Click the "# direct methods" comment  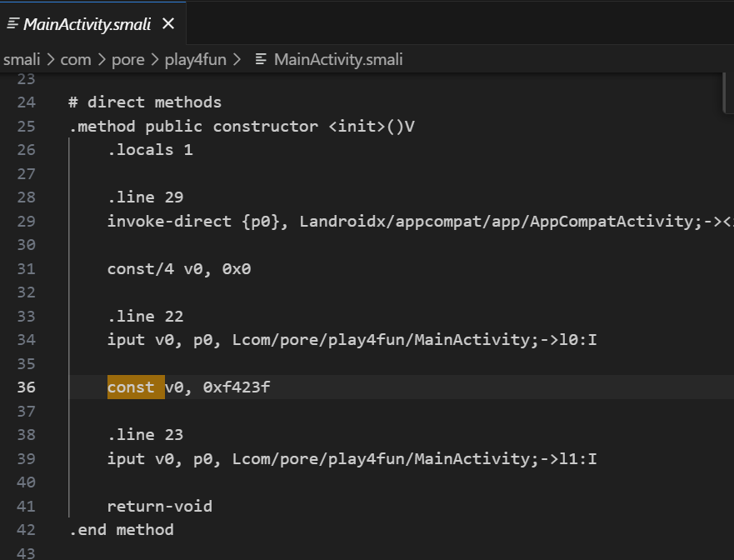pos(145,103)
